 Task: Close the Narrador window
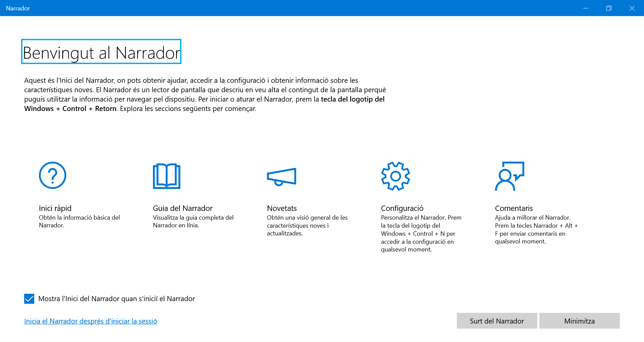point(632,8)
